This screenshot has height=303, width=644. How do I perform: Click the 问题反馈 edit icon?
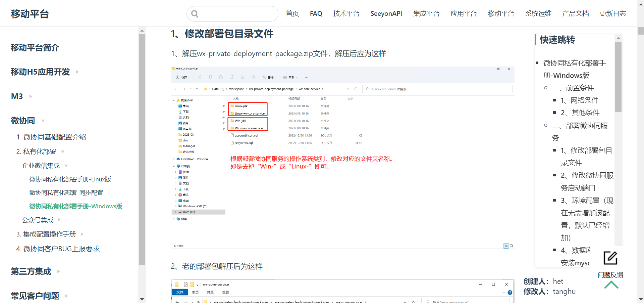[x=610, y=258]
